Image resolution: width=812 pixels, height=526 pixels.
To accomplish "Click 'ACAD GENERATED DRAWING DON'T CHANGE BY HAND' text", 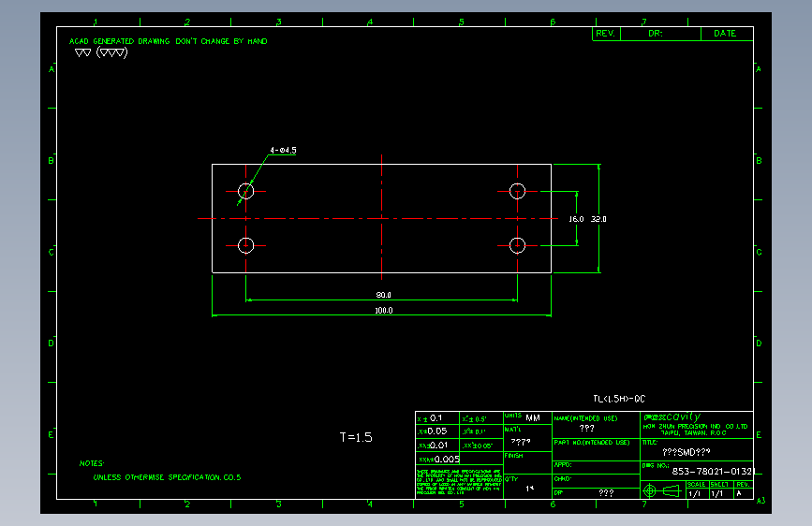I will (x=169, y=41).
